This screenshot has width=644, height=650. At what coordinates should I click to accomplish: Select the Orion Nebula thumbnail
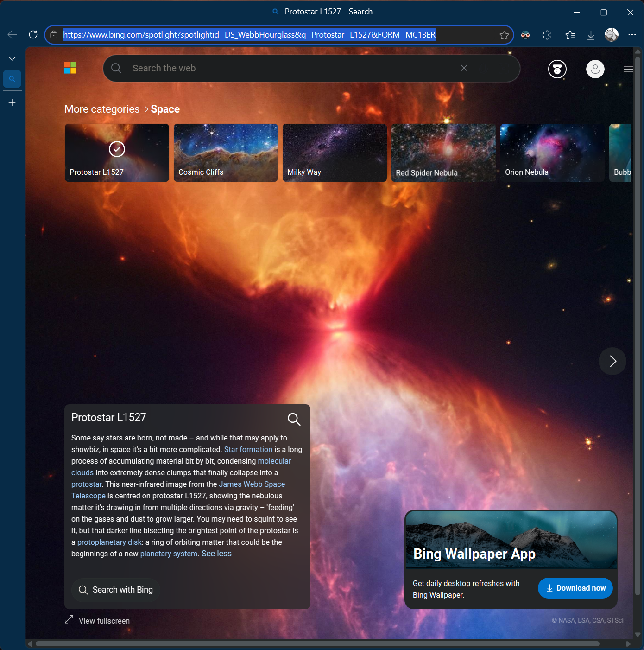pos(552,153)
